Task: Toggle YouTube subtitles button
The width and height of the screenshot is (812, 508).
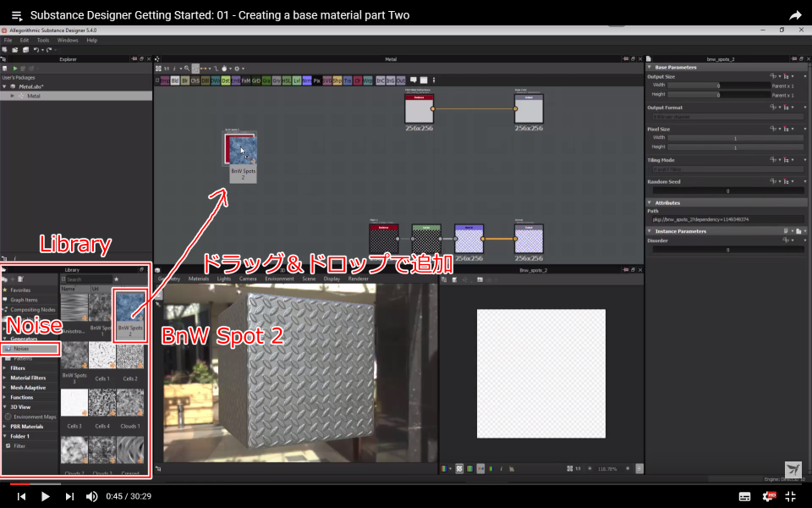Action: (744, 496)
